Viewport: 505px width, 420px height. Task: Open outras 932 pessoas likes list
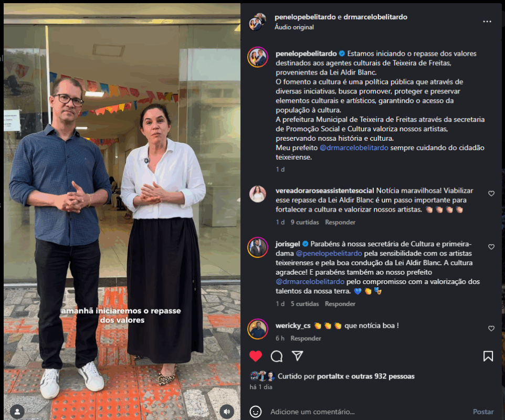[383, 376]
